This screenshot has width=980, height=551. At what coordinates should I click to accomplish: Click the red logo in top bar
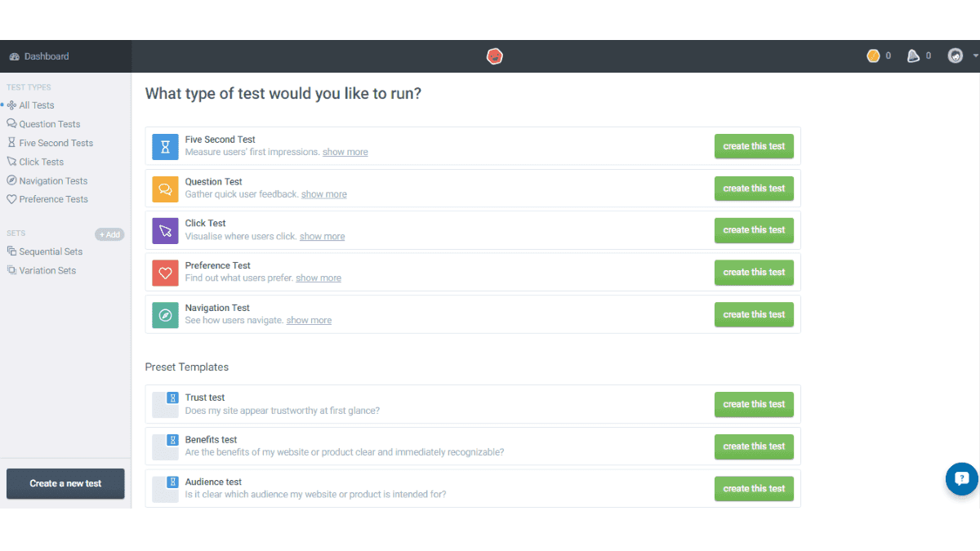[x=494, y=56]
